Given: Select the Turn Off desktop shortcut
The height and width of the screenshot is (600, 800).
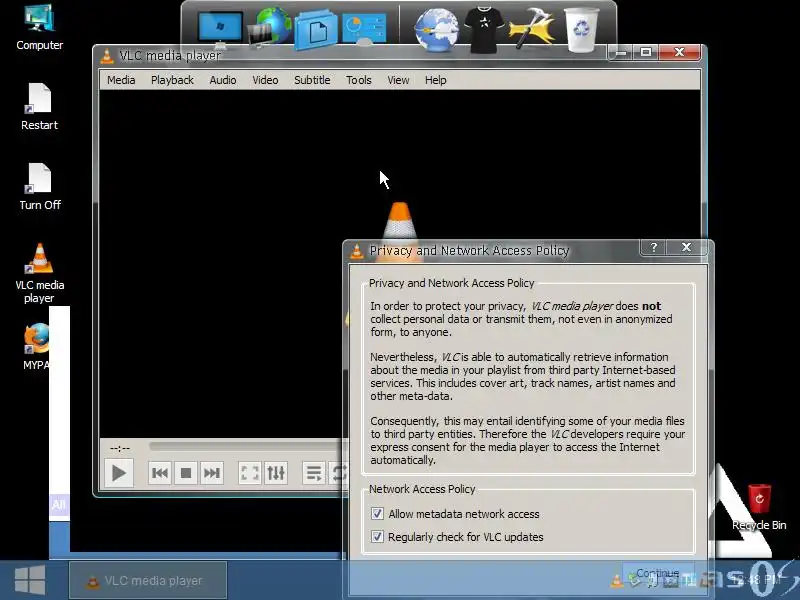Looking at the screenshot, I should [39, 187].
